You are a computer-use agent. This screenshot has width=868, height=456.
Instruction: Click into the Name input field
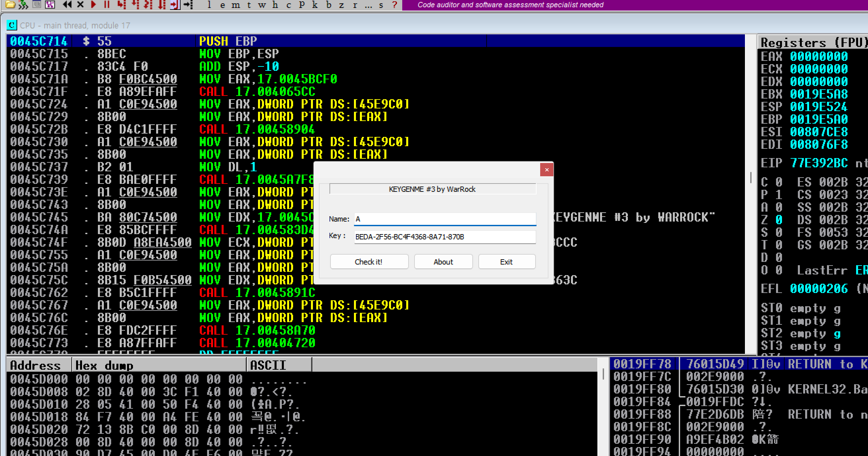445,219
